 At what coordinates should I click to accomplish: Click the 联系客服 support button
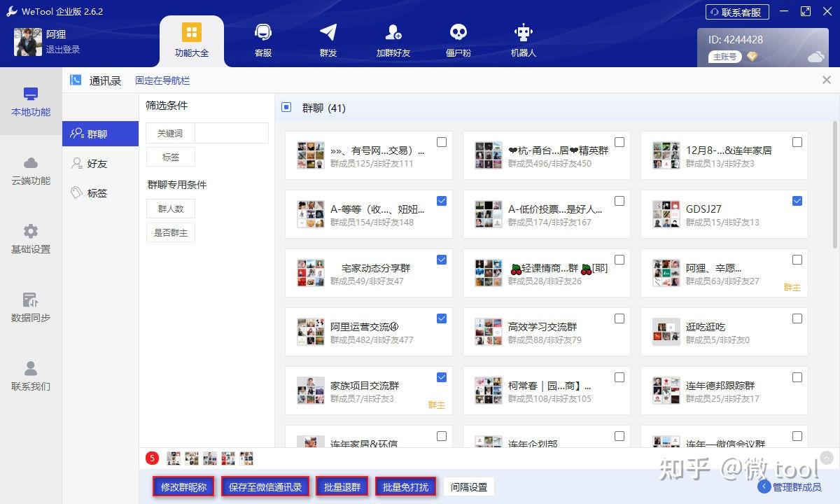(737, 12)
